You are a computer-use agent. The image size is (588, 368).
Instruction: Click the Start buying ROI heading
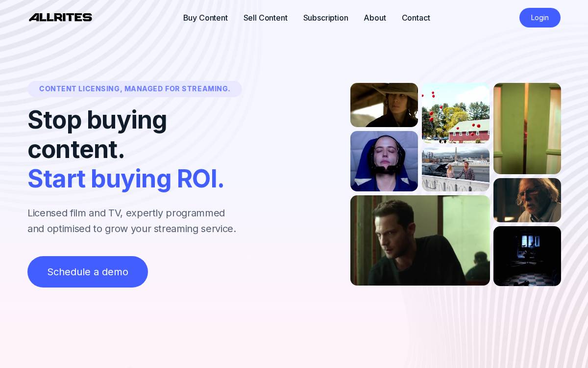point(126,179)
